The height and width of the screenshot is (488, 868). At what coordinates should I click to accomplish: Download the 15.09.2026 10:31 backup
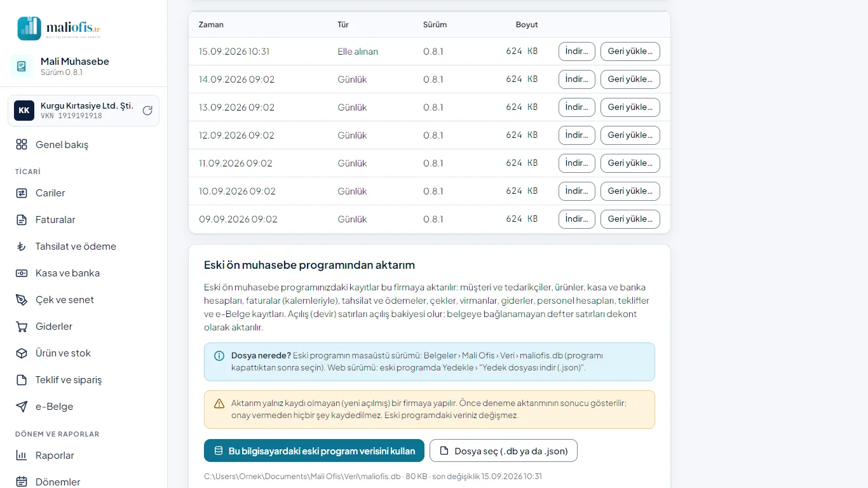tap(577, 51)
